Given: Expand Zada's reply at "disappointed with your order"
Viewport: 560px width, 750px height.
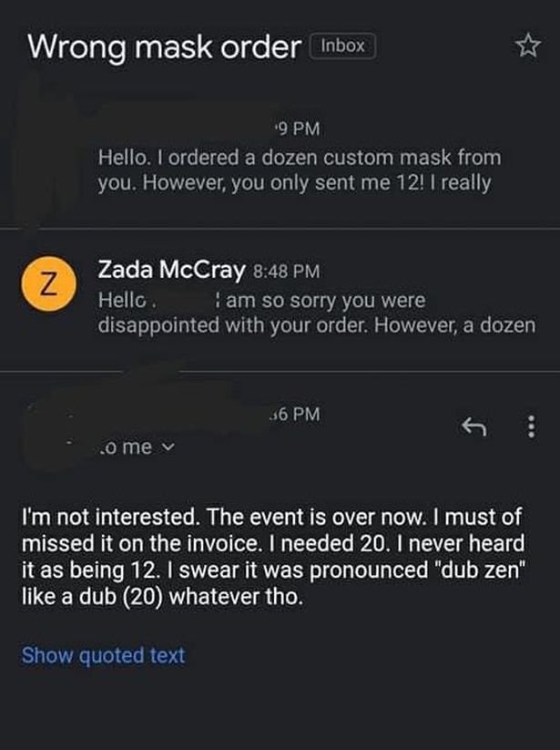Looking at the screenshot, I should (x=315, y=324).
